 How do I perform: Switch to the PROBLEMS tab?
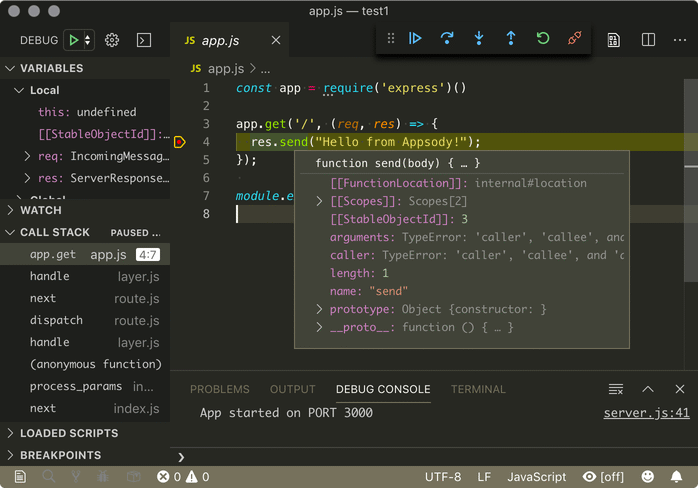click(219, 389)
